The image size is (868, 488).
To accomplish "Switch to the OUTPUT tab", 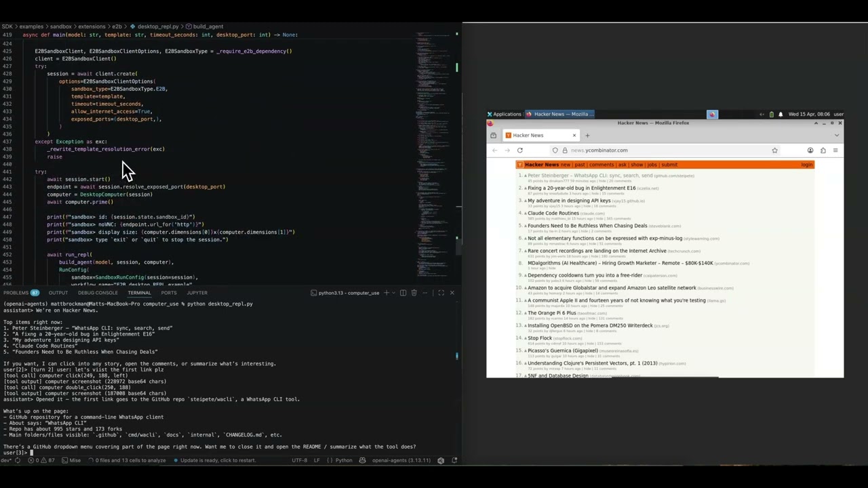I will (58, 293).
